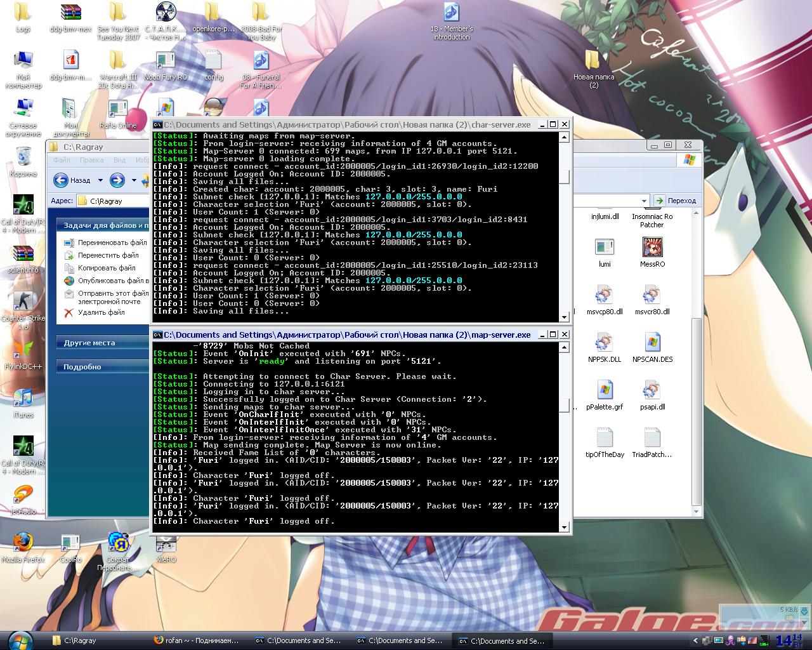This screenshot has width=812, height=650.
Task: Launch Mozilla Firefox desktop shortcut
Action: (x=23, y=548)
